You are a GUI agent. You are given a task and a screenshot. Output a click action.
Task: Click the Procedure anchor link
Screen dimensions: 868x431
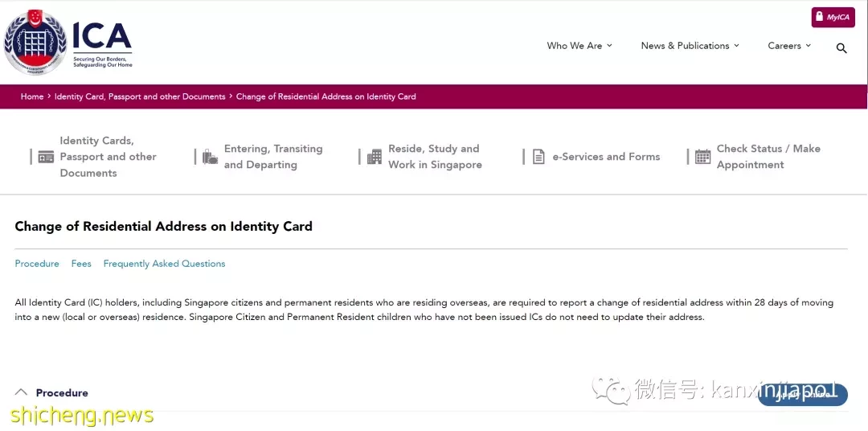click(37, 264)
